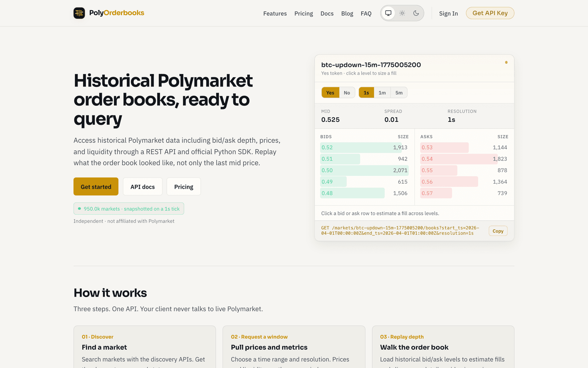Click the 950.0k markets status badge
The height and width of the screenshot is (368, 588).
click(x=129, y=209)
